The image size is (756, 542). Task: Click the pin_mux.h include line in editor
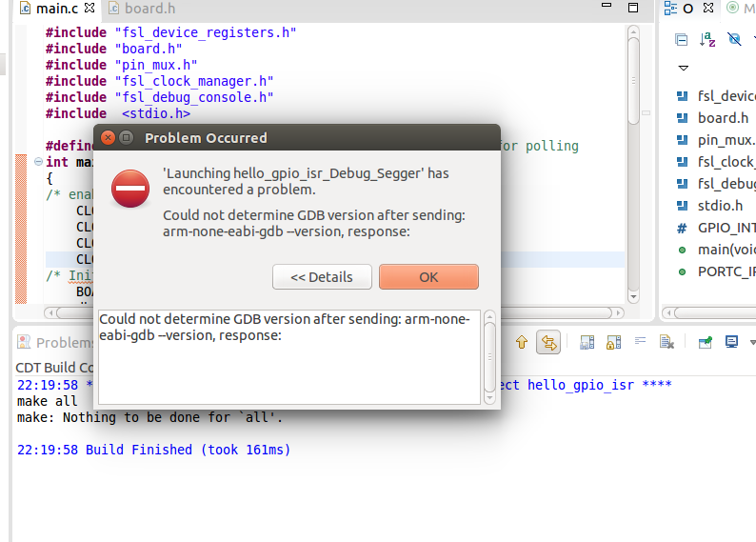click(122, 65)
